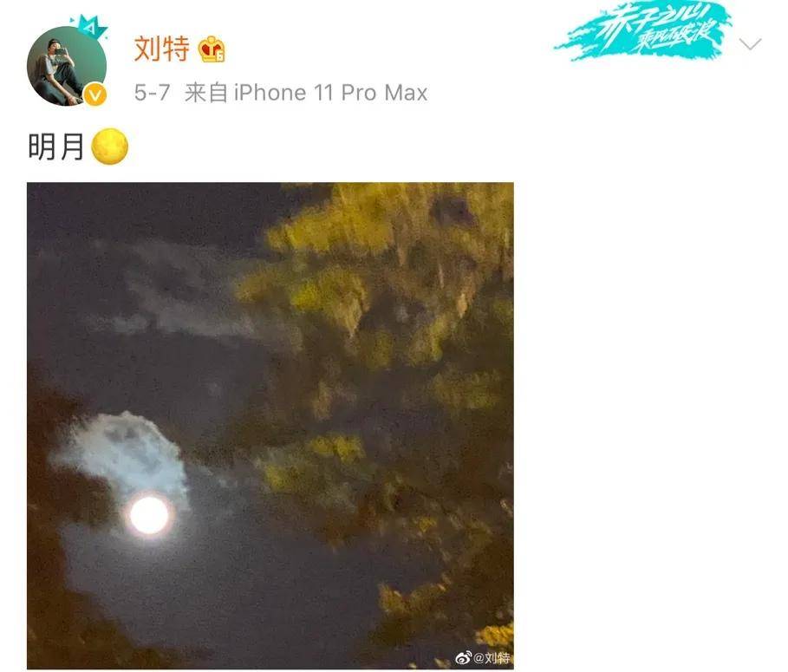Open the night sky photo thumbnail
Screen dimensions: 788x672
270,426
